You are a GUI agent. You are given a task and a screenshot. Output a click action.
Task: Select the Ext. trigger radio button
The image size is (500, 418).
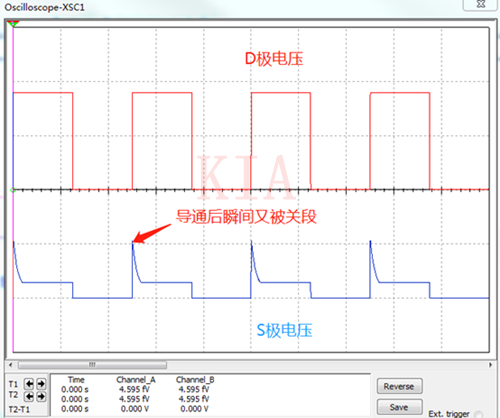(x=478, y=414)
